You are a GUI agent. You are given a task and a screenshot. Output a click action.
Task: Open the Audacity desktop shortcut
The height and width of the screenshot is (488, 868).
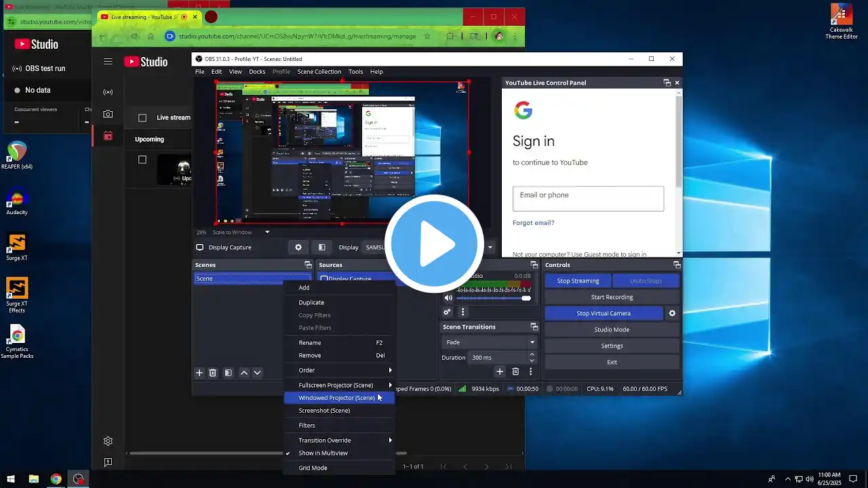point(17,202)
